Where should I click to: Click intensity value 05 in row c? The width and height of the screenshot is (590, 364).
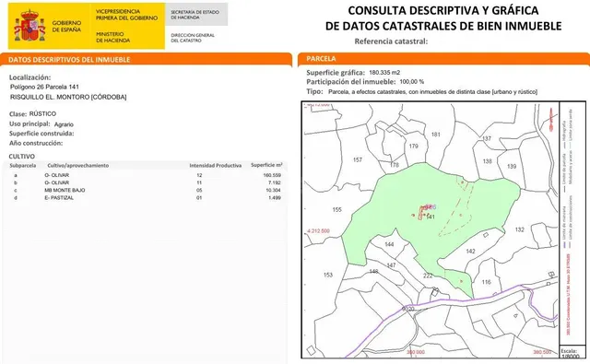(x=199, y=190)
